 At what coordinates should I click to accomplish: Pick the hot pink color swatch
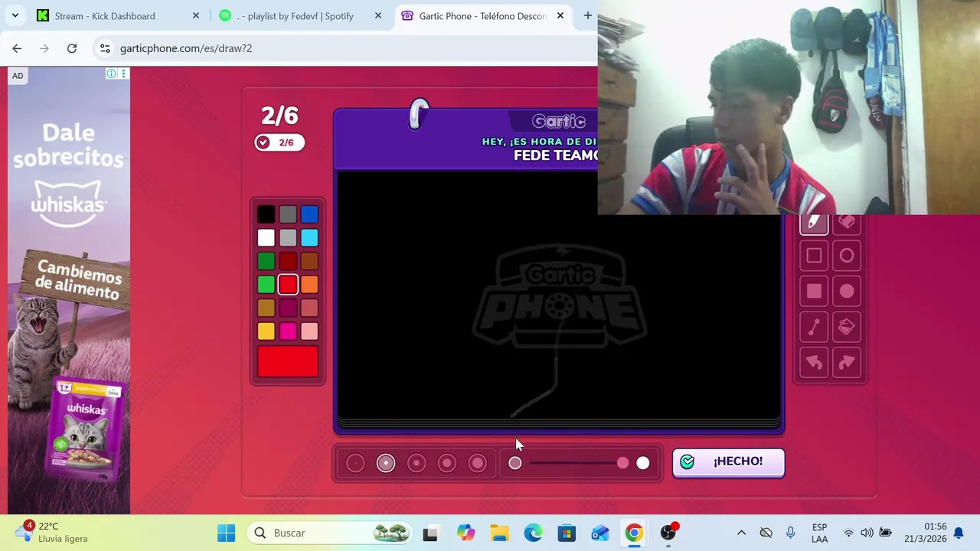click(x=288, y=331)
